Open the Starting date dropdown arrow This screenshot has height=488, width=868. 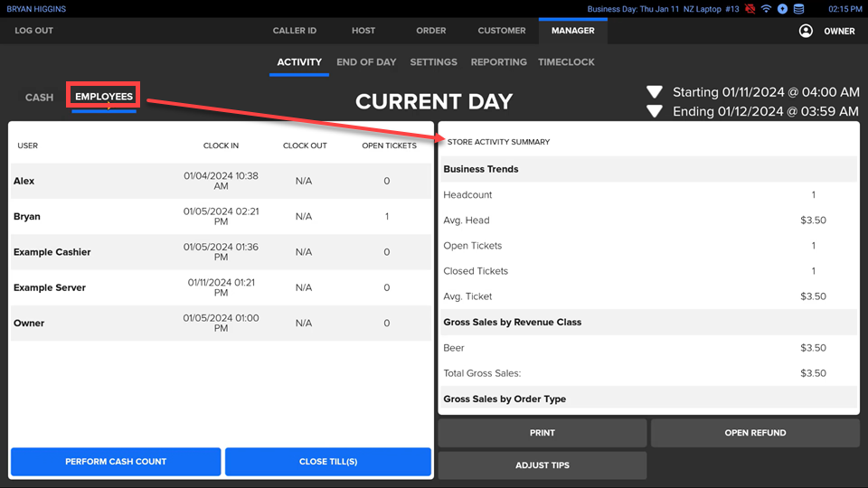pos(656,92)
